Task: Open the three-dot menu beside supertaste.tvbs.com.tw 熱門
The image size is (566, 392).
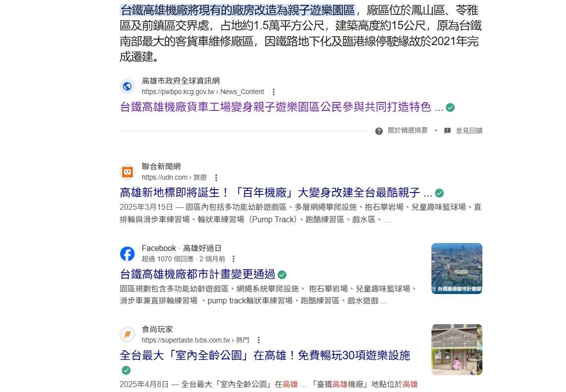Action: click(259, 340)
